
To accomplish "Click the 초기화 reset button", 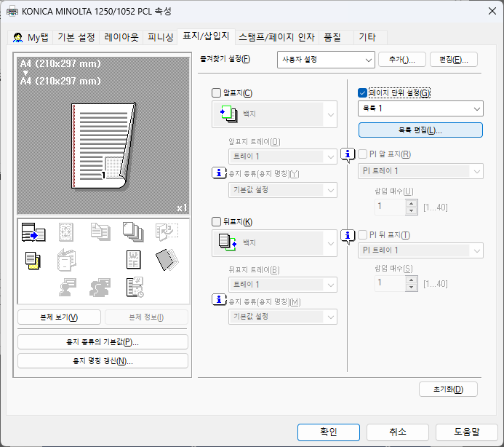I will click(448, 389).
